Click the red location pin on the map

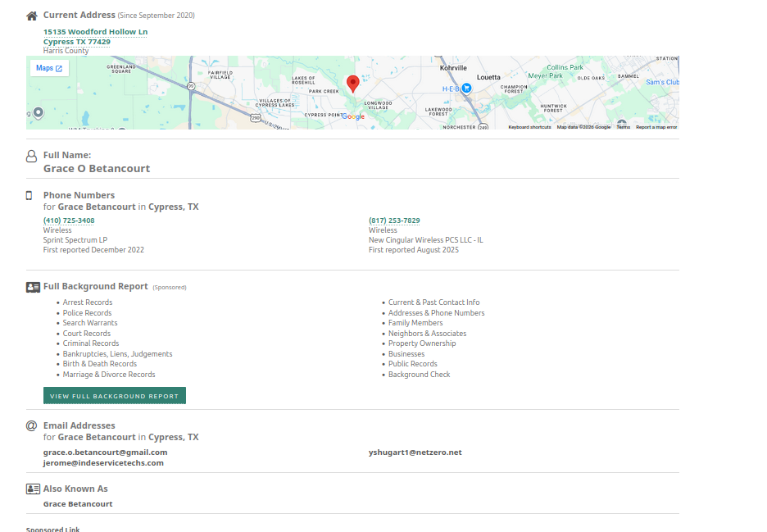352,83
